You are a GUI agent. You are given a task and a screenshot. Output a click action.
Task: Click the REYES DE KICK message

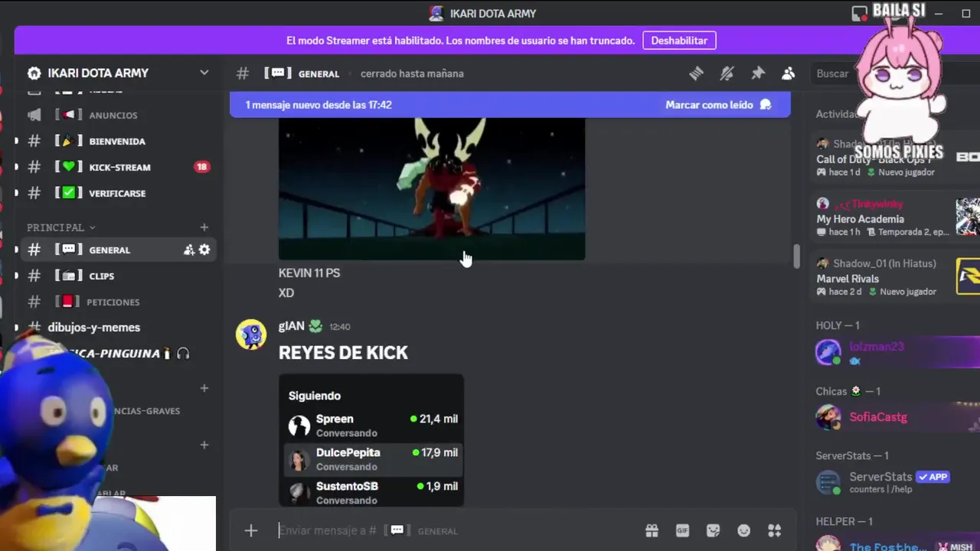(343, 353)
